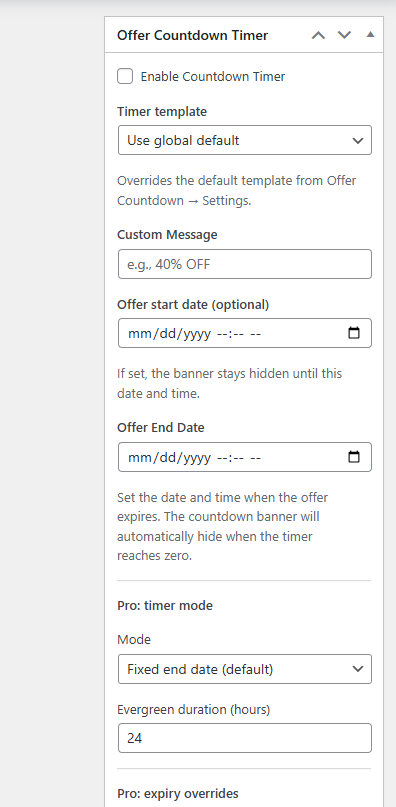Open calendar picker for Offer End Date
Image resolution: width=396 pixels, height=807 pixels.
pyautogui.click(x=354, y=457)
